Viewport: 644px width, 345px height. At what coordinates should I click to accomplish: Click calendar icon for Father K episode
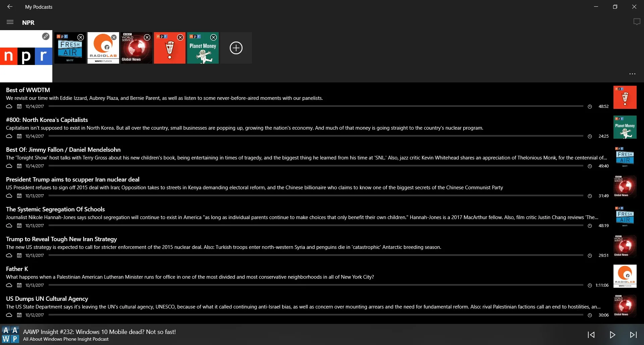[19, 285]
